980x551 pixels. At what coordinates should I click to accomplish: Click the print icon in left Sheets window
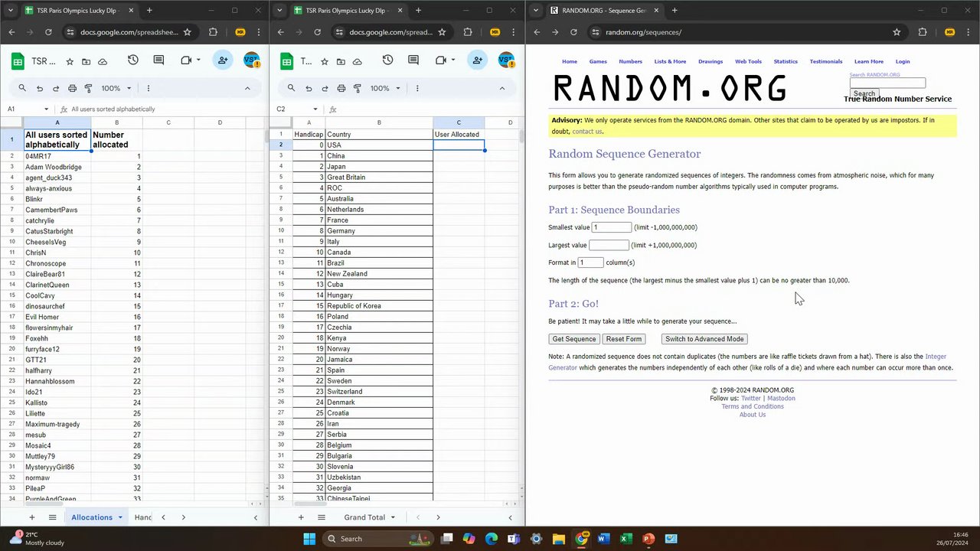[72, 88]
